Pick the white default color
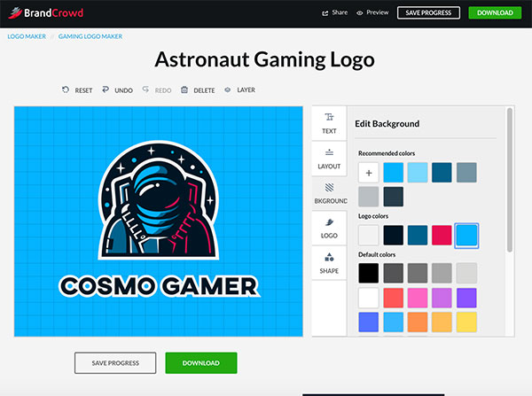The width and height of the screenshot is (532, 396). click(369, 298)
